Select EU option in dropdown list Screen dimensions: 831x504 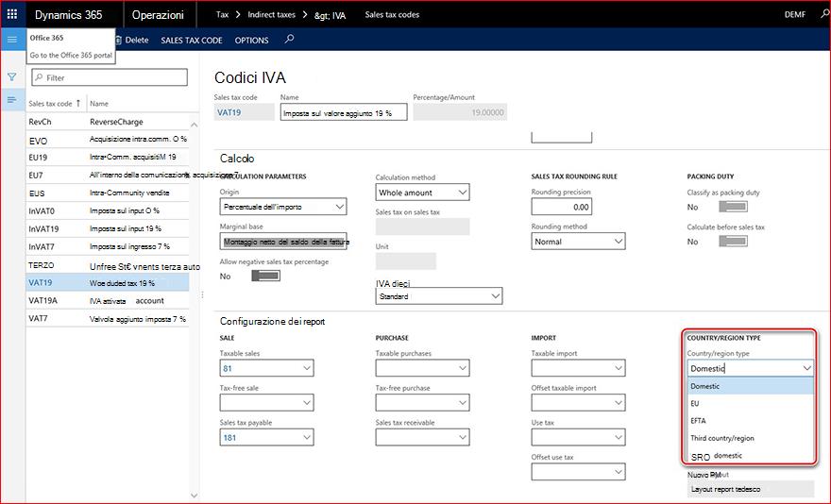coord(750,403)
